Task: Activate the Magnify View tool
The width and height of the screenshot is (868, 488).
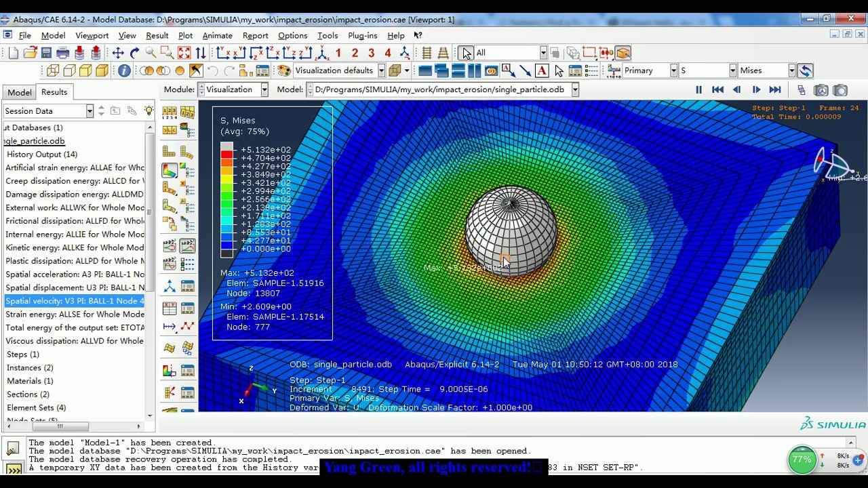Action: [151, 53]
